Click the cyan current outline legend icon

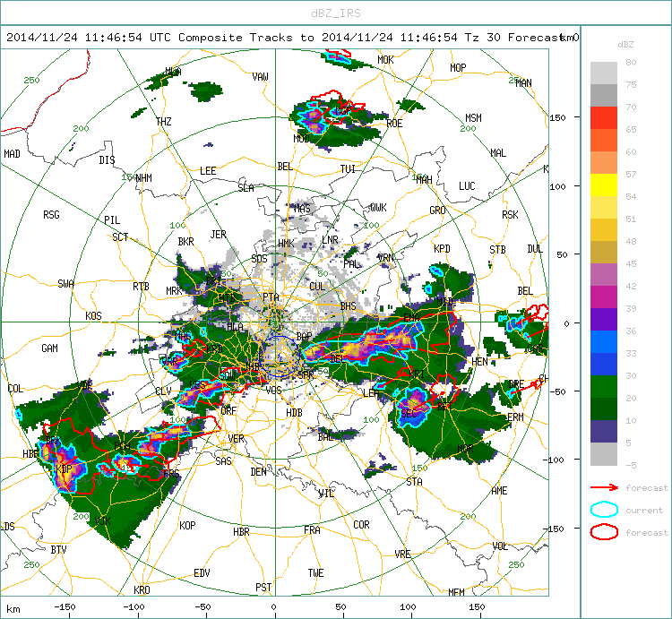(x=604, y=510)
